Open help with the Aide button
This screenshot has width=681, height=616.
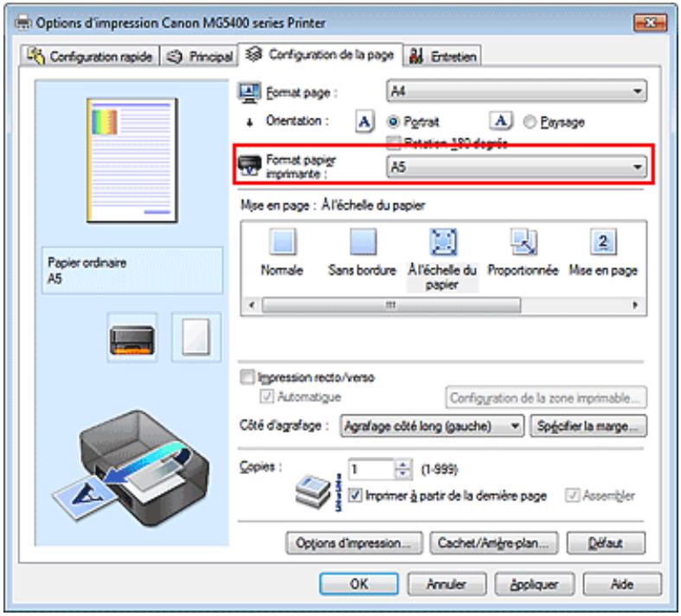[622, 584]
